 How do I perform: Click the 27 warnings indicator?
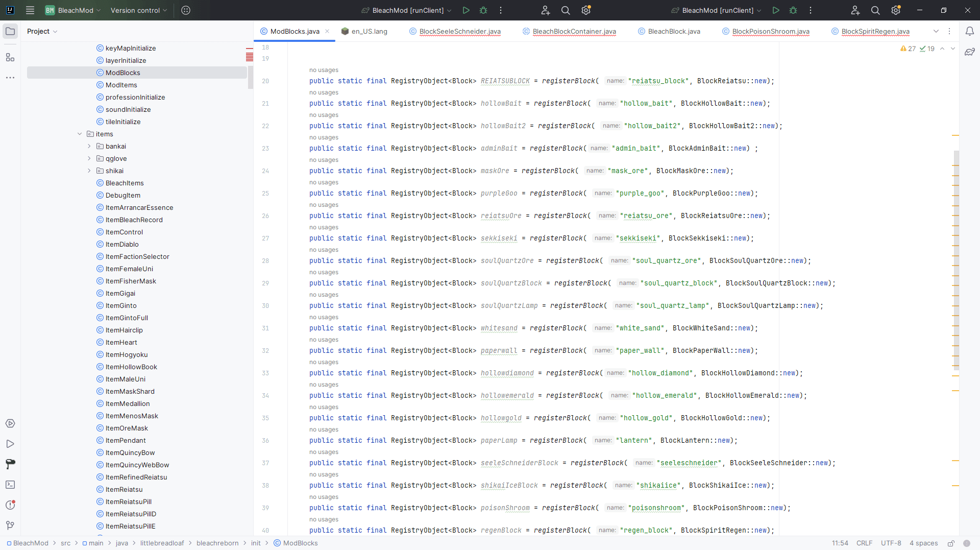pos(908,49)
